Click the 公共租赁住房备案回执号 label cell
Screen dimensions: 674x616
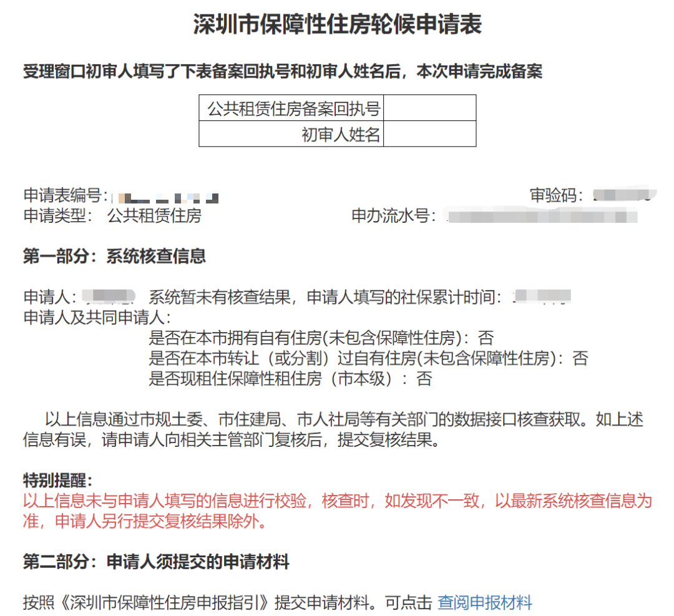point(291,108)
